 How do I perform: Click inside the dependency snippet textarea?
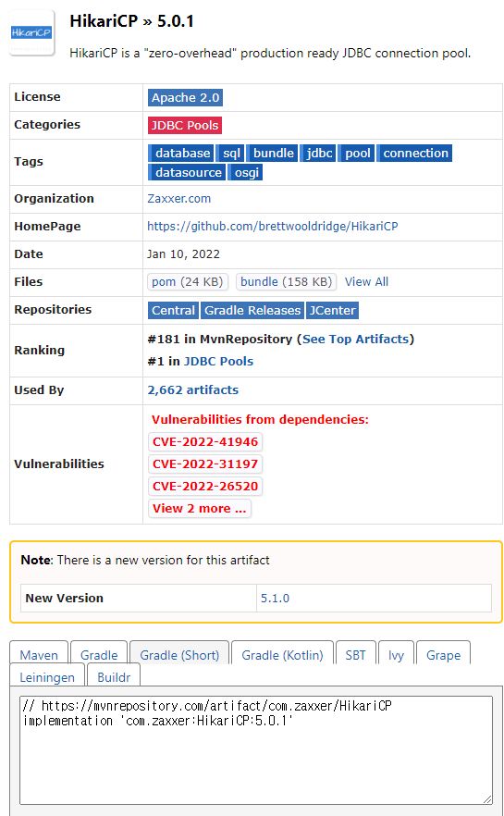click(x=256, y=750)
